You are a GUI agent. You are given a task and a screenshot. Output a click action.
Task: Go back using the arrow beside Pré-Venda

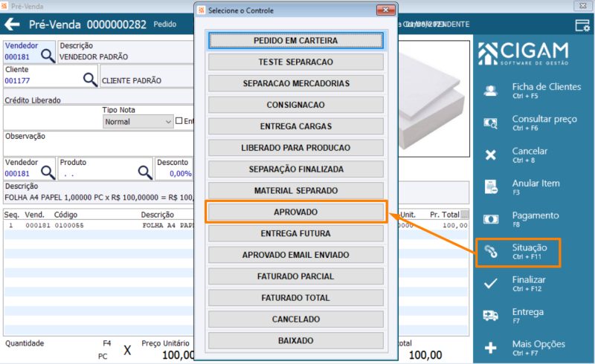coord(12,25)
